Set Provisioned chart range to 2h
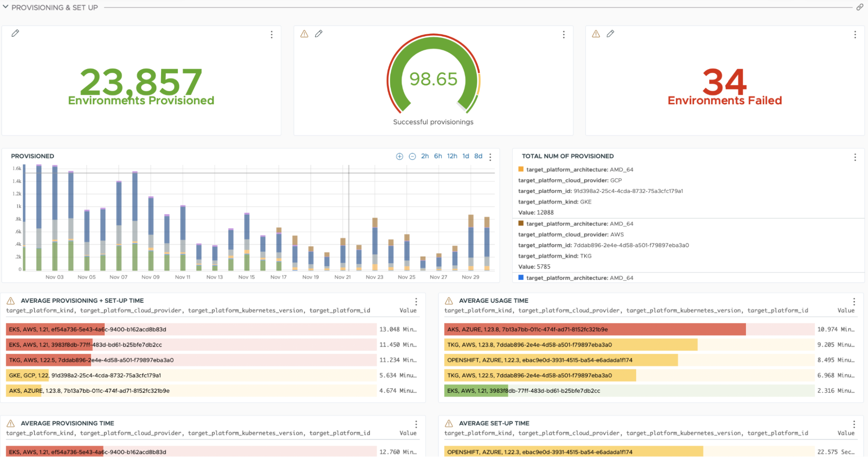 click(x=425, y=156)
